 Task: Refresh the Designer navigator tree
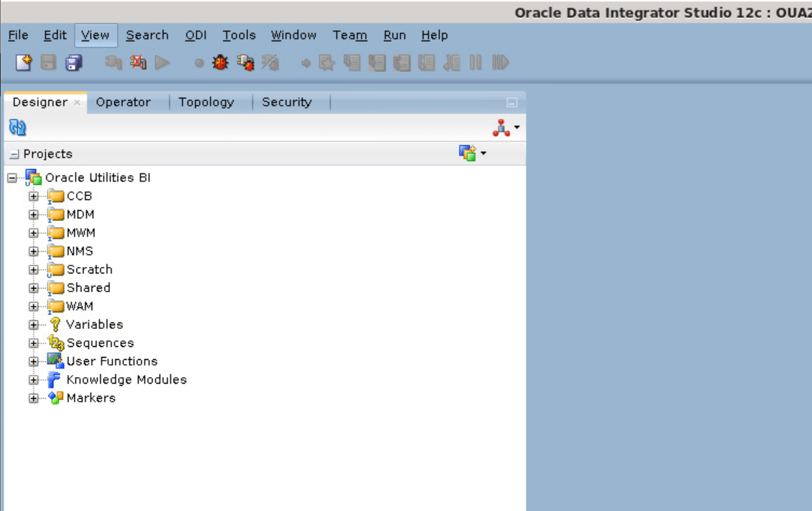17,127
